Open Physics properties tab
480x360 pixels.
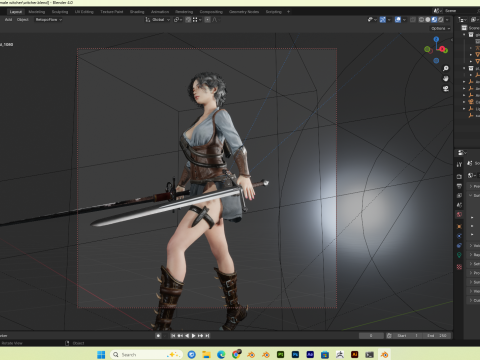[x=459, y=236]
